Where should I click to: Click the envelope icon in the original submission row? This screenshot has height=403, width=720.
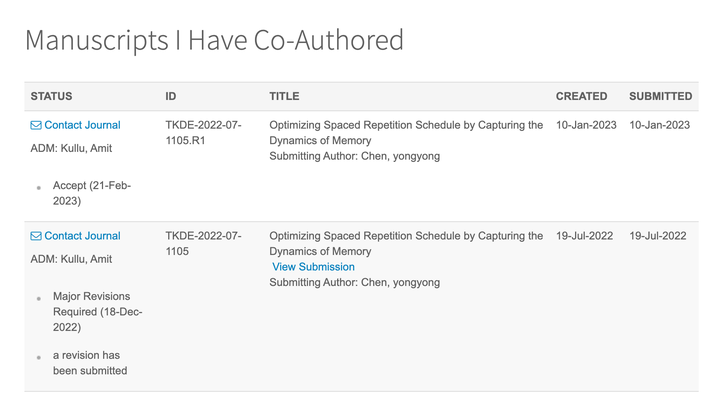coord(36,237)
